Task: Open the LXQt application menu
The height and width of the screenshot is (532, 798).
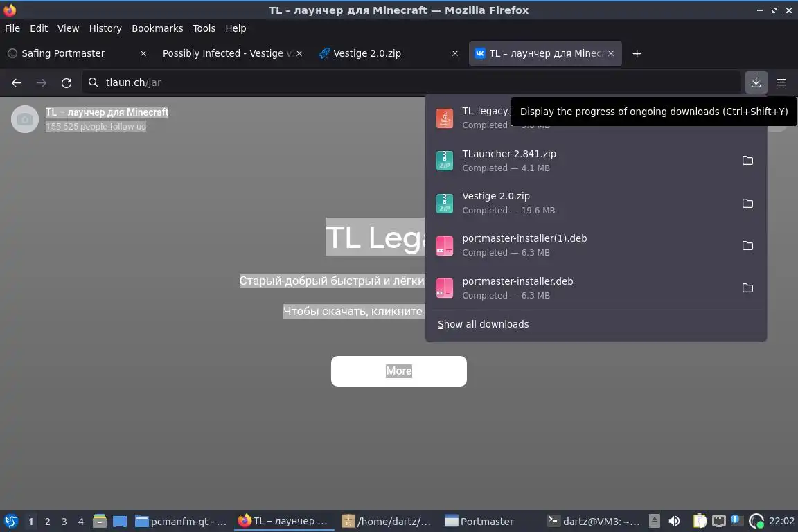Action: (10, 522)
